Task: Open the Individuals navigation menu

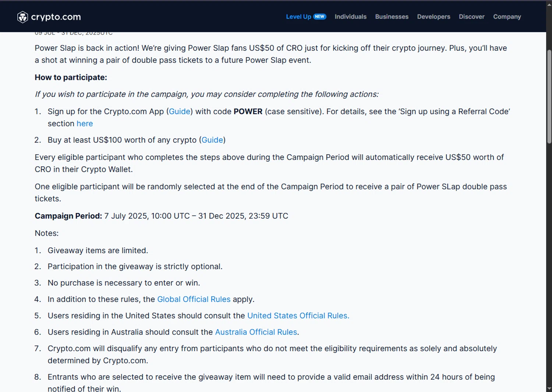Action: click(x=350, y=17)
